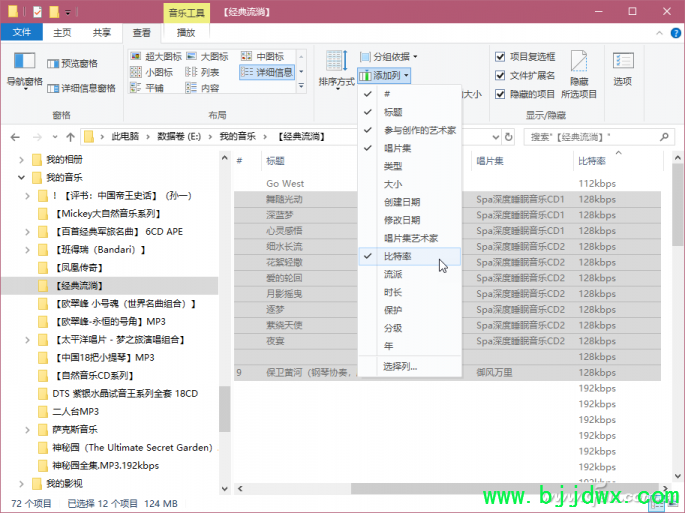Image resolution: width=685 pixels, height=513 pixels.
Task: Expand the layout gallery more arrow
Action: 301,87
